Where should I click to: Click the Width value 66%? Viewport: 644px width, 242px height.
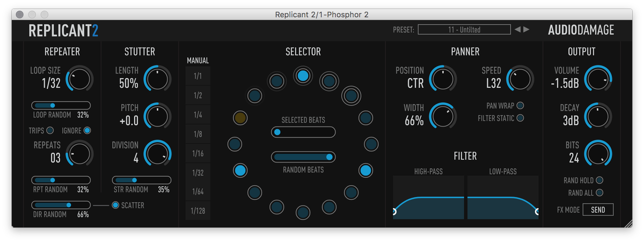click(414, 121)
